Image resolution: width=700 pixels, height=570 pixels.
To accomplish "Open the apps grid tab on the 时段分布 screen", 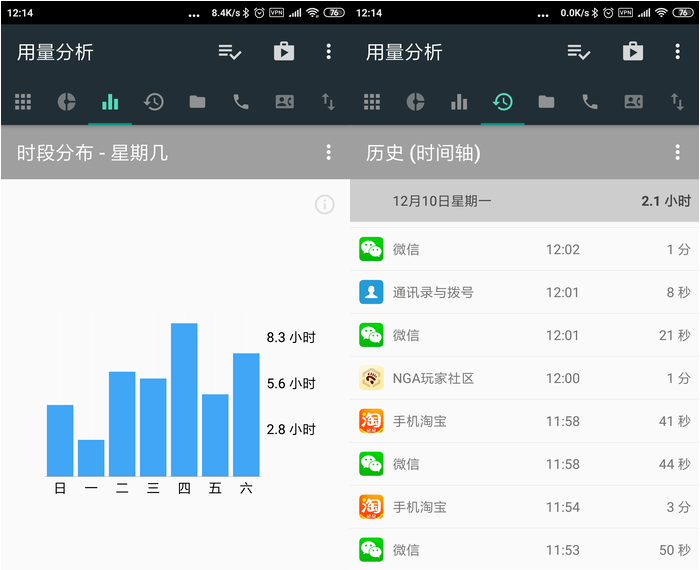I will click(23, 101).
